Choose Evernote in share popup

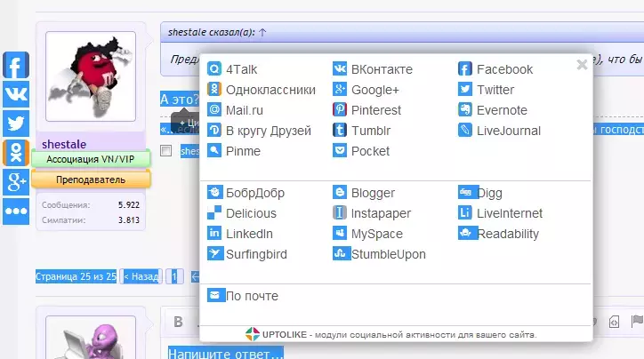click(x=493, y=110)
